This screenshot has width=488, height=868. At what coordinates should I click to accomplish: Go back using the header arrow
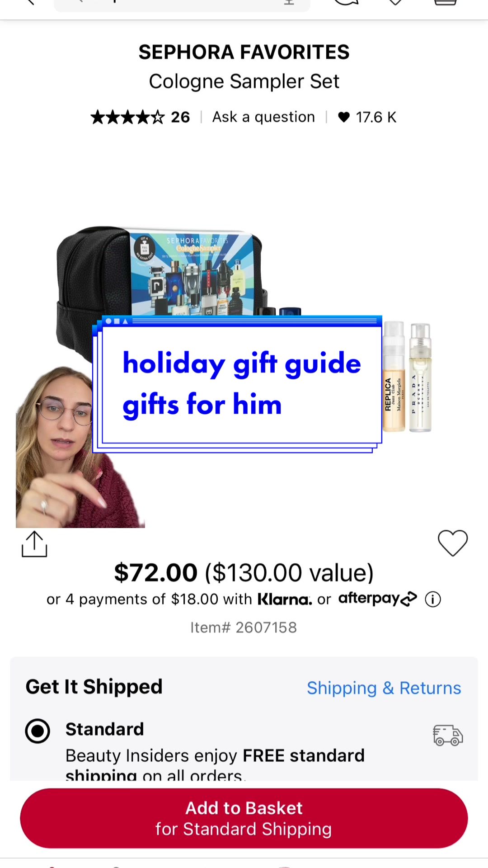click(x=30, y=2)
